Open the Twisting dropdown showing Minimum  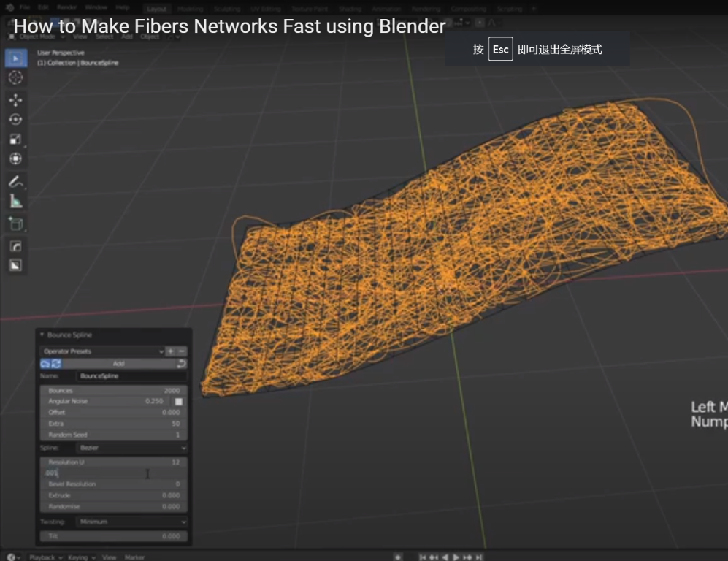(132, 522)
